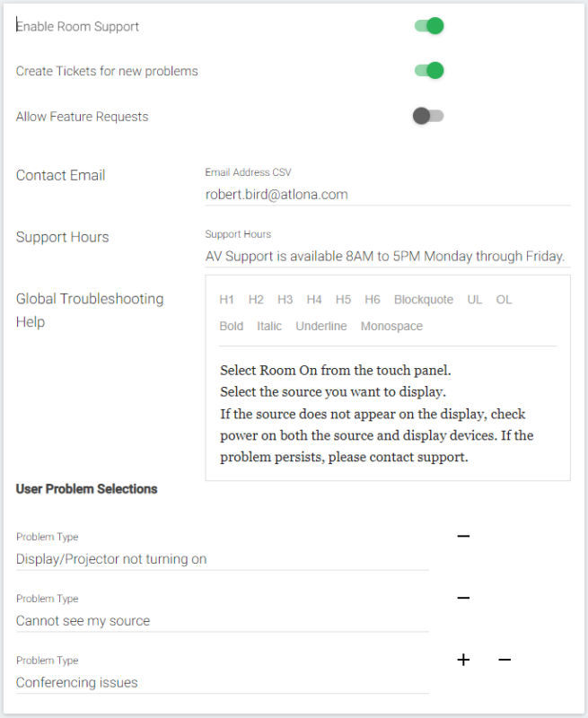Create an ordered list with OL
Screen dimensions: 588x718
pyautogui.click(x=504, y=300)
